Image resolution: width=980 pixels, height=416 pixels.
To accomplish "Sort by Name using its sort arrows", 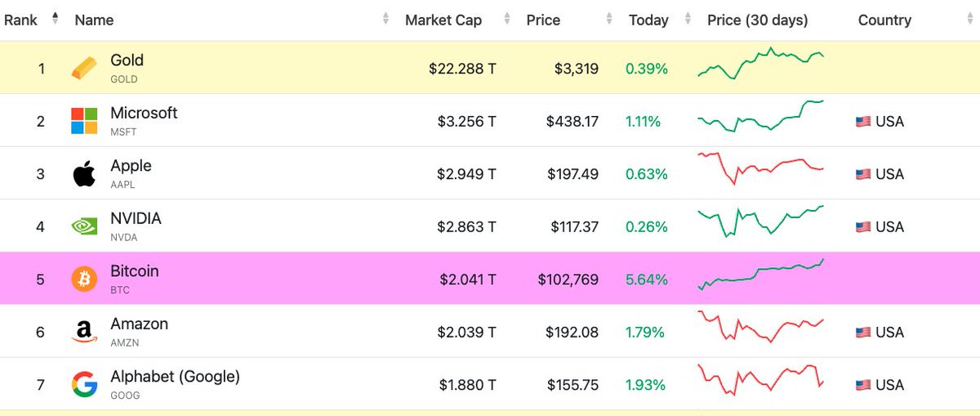I will point(385,20).
